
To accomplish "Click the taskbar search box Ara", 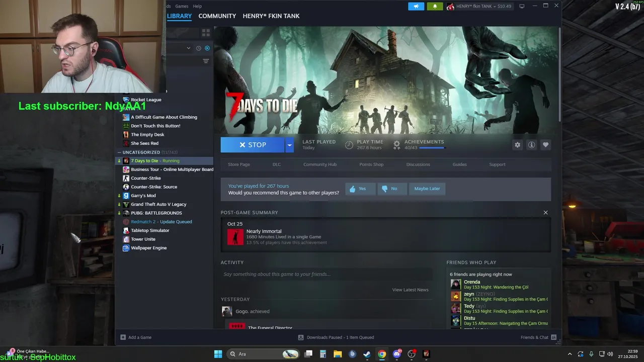I will click(x=263, y=354).
